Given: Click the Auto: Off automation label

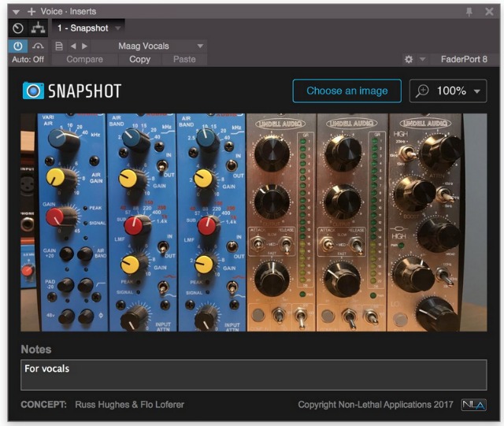Looking at the screenshot, I should 28,60.
